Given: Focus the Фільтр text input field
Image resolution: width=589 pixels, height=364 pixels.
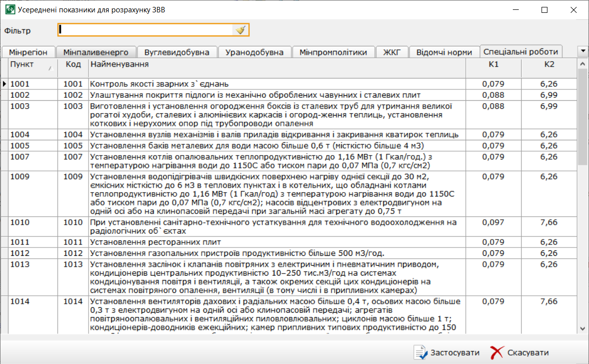Looking at the screenshot, I should (146, 30).
